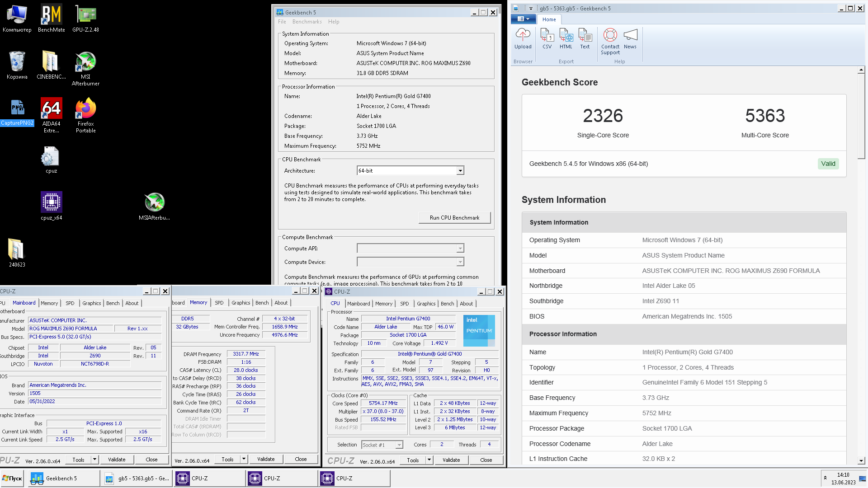The image size is (868, 488).
Task: Open the Benchmarks menu in Geekbench 5
Action: click(307, 22)
